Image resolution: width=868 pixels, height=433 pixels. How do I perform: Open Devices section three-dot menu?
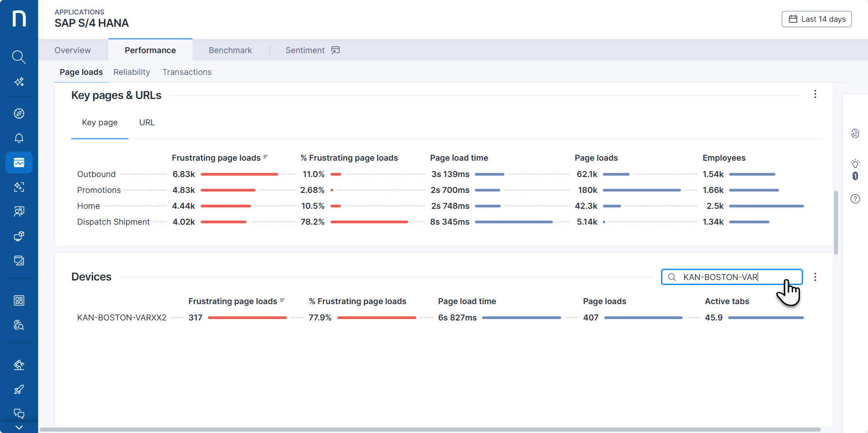[x=815, y=277]
